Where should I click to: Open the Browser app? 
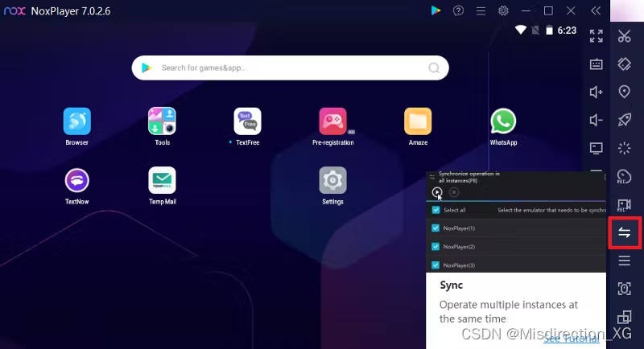(x=76, y=121)
